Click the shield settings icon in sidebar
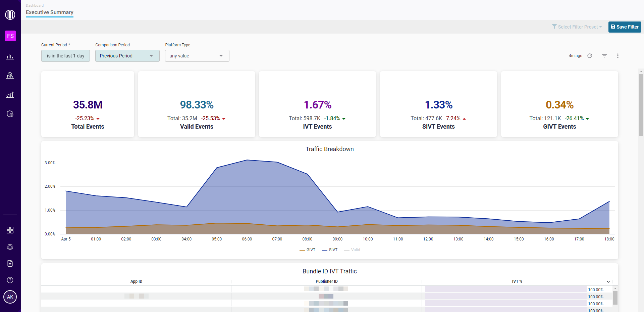The image size is (644, 312). 10,114
